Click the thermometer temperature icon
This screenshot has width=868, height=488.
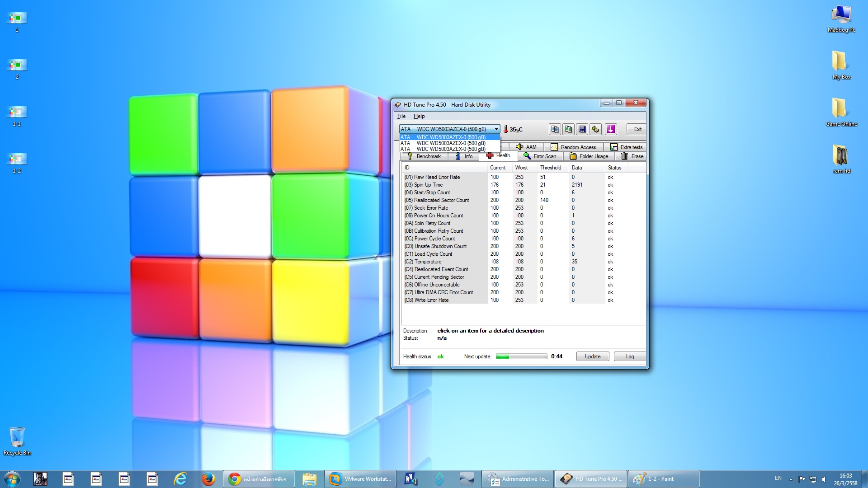point(505,130)
